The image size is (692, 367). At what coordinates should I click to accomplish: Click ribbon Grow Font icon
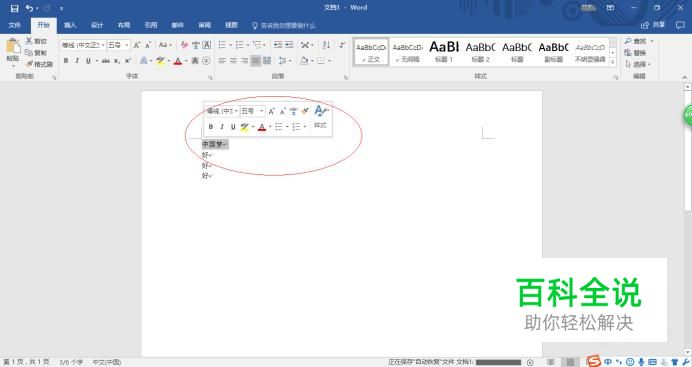137,45
